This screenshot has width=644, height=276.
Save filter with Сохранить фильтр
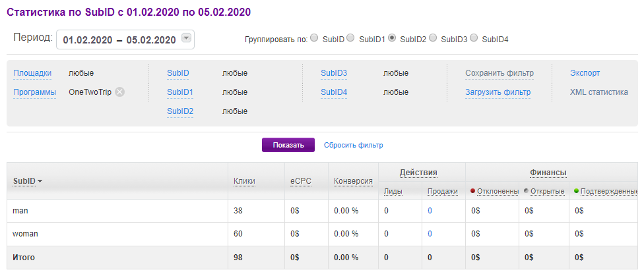(x=499, y=73)
